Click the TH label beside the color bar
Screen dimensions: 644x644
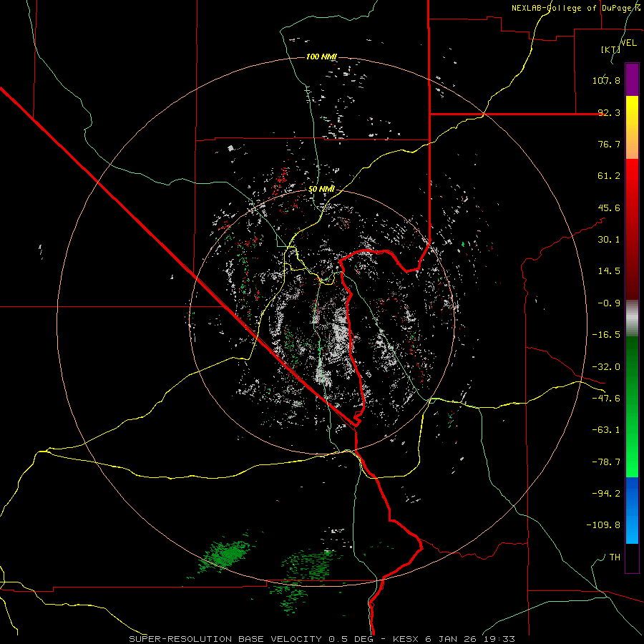pos(615,557)
